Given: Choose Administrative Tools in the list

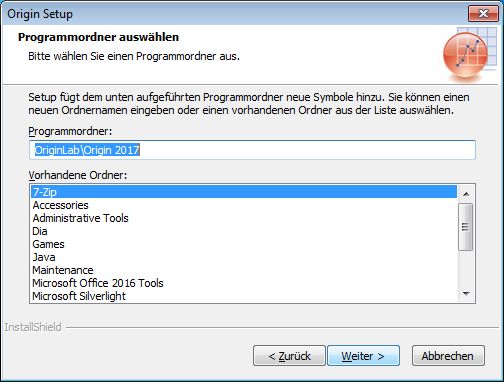Looking at the screenshot, I should (244, 218).
